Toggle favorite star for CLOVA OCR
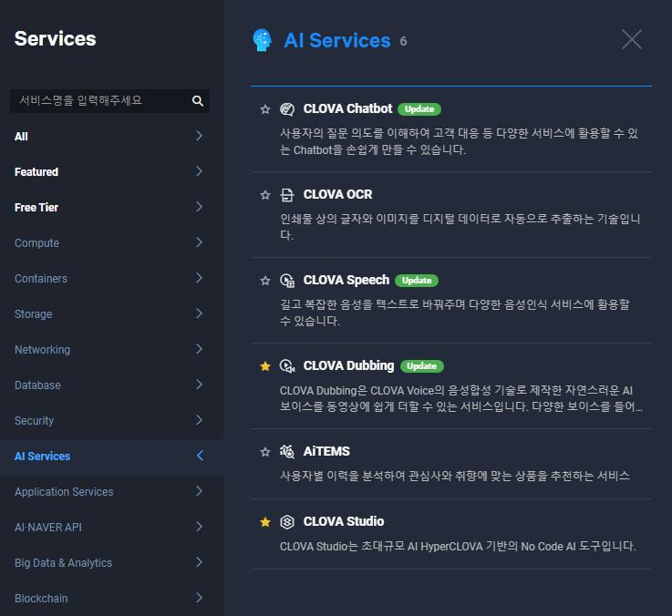Viewport: 672px width, 616px height. click(x=265, y=195)
